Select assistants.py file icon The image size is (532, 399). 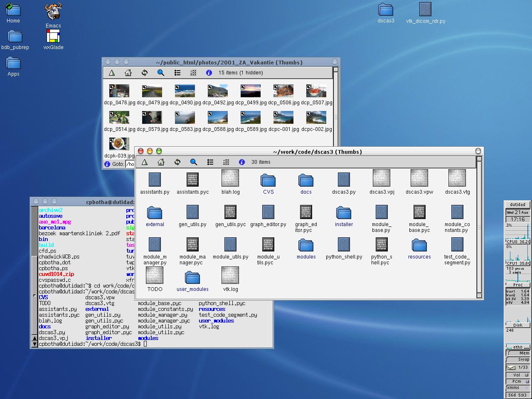(x=155, y=180)
